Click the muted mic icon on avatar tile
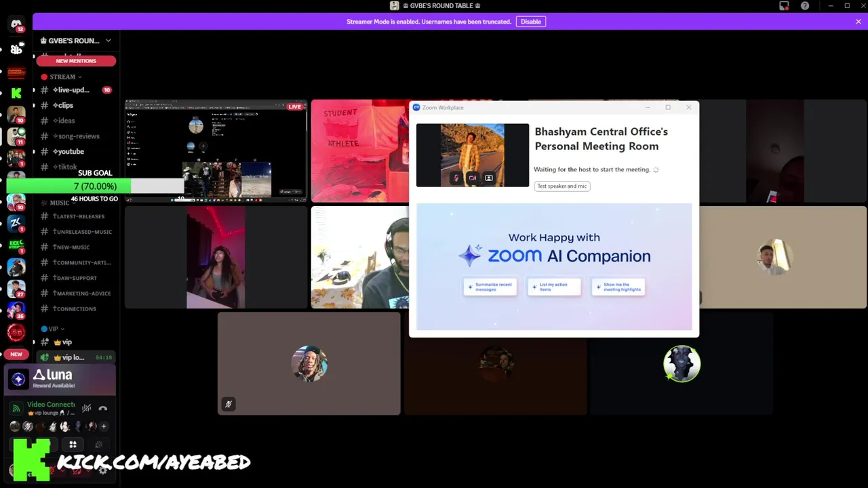The height and width of the screenshot is (488, 868). pos(229,404)
